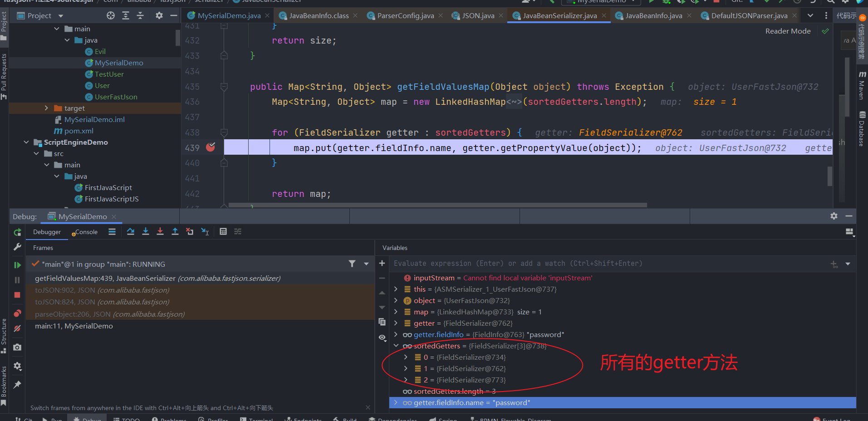Click Select Opened File target icon
The width and height of the screenshot is (868, 421).
pyautogui.click(x=111, y=15)
